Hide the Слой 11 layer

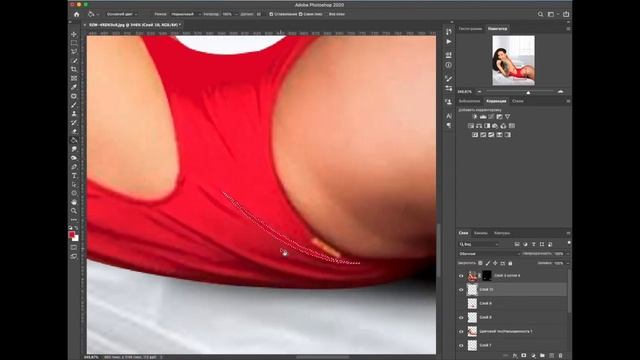pyautogui.click(x=462, y=290)
